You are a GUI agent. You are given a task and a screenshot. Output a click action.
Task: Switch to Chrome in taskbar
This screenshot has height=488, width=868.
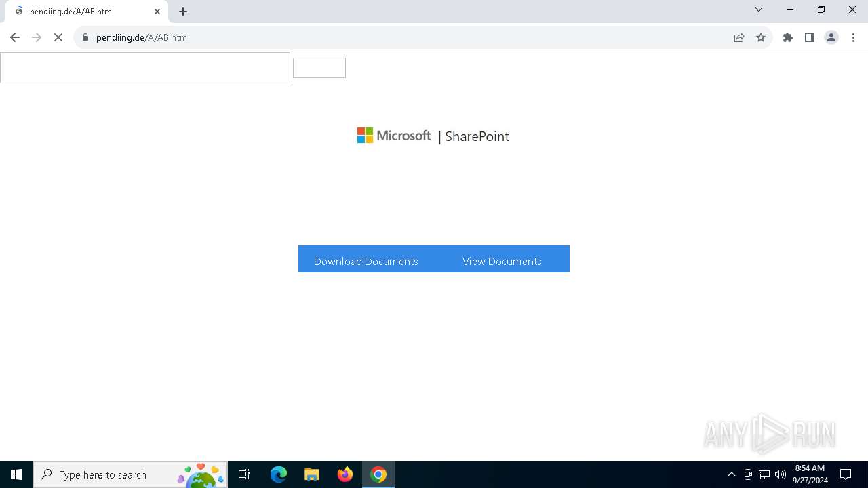(x=378, y=474)
